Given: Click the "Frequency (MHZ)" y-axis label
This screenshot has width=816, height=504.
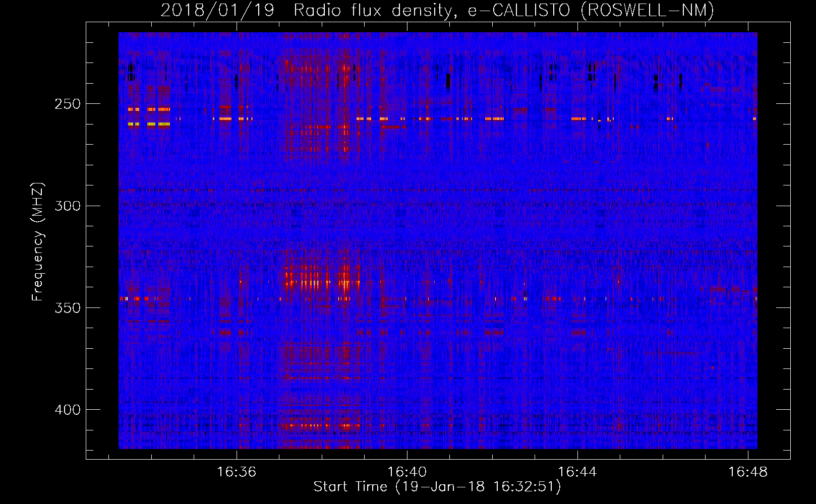Looking at the screenshot, I should [x=38, y=242].
